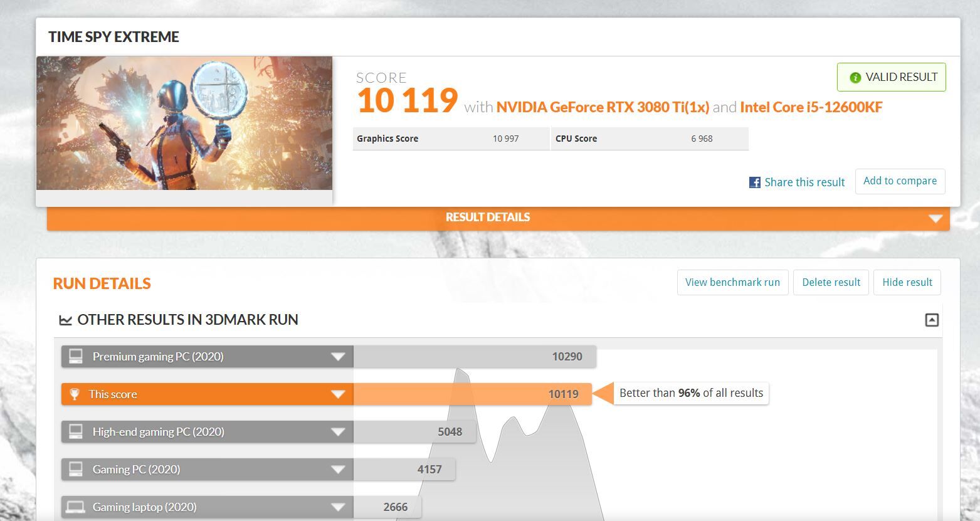Image resolution: width=980 pixels, height=521 pixels.
Task: Click the laptop icon for Gaming laptop (2020)
Action: tap(76, 507)
